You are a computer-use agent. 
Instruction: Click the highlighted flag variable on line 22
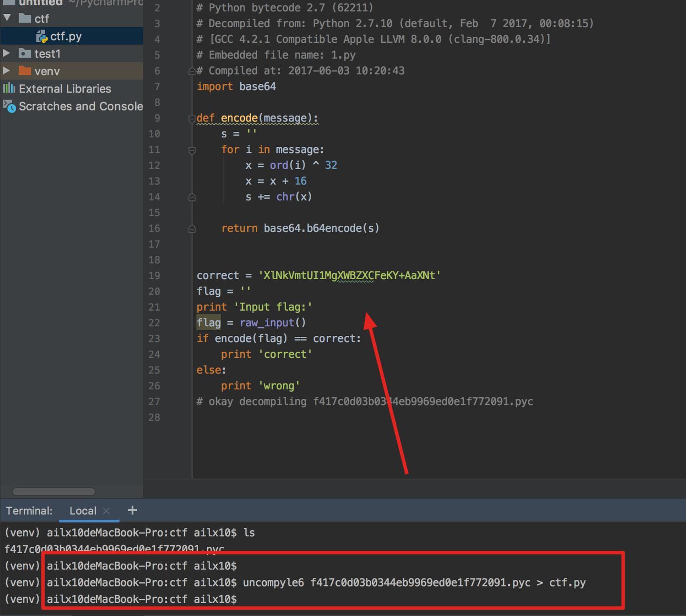click(208, 323)
